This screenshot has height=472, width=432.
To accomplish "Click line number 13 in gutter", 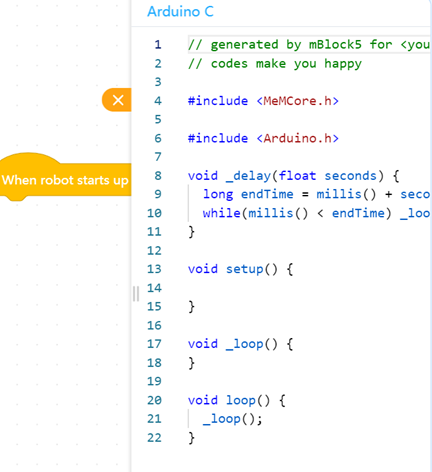I will coord(154,269).
